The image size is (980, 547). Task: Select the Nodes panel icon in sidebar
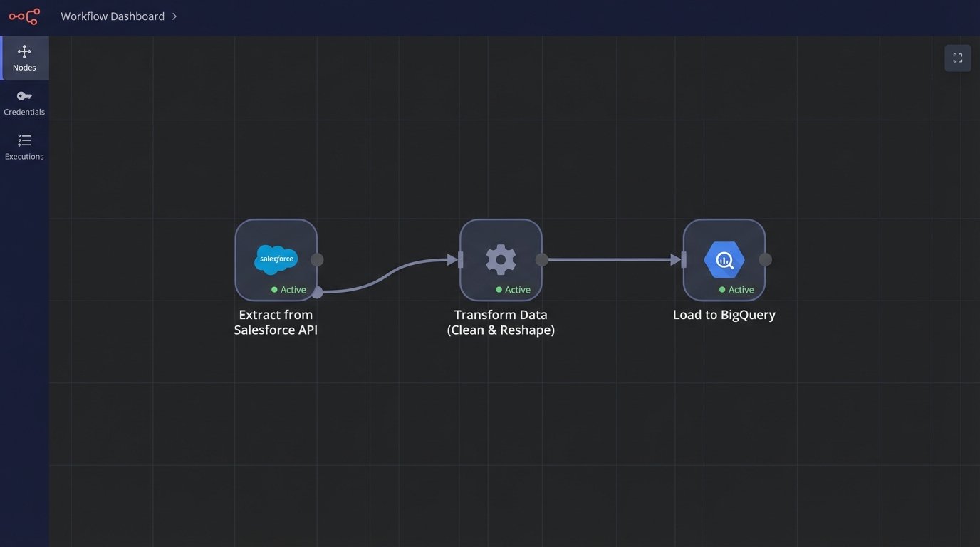pyautogui.click(x=24, y=57)
